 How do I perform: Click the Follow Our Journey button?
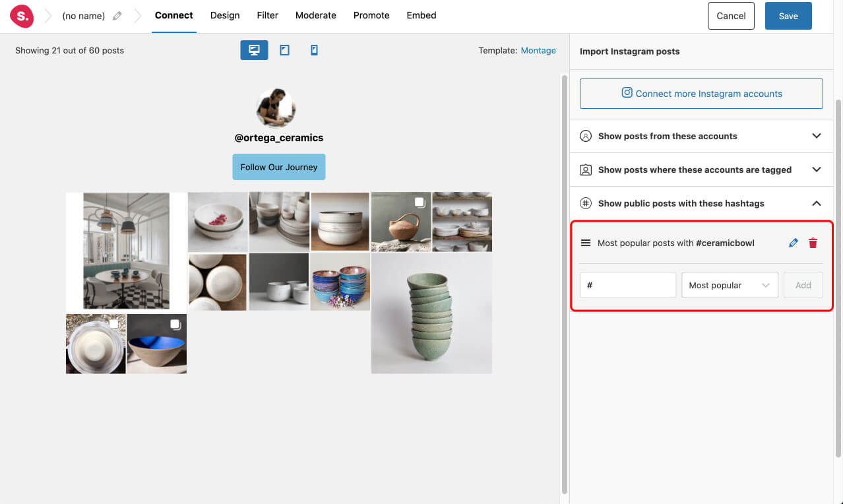pos(279,167)
